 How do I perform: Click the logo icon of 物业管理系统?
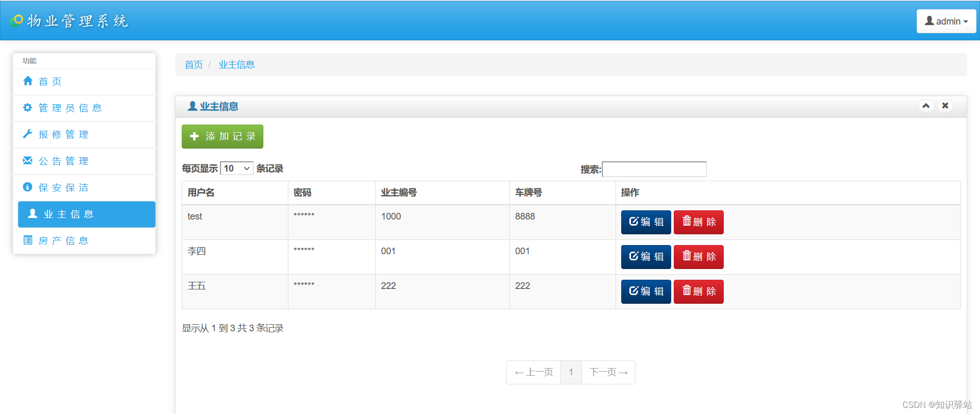click(17, 20)
